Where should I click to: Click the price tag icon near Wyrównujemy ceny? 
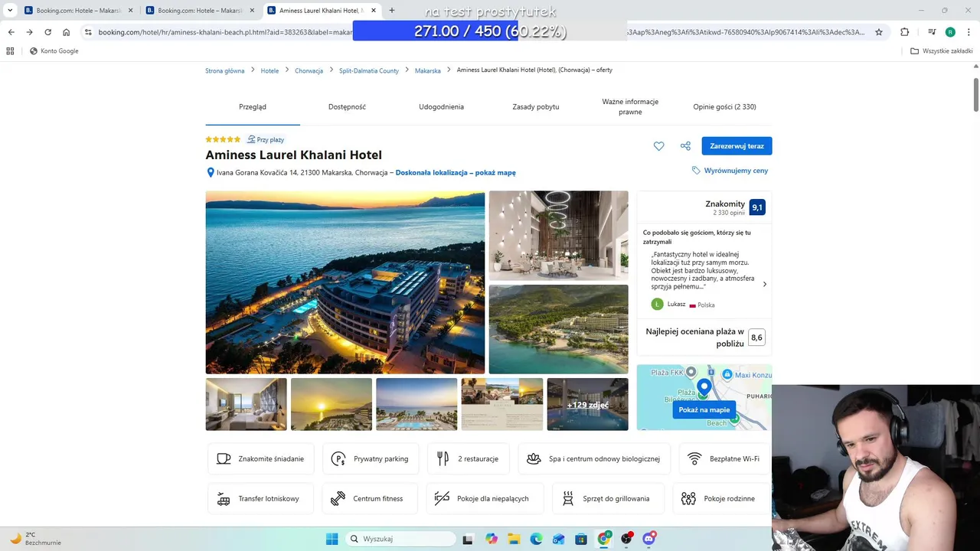pyautogui.click(x=696, y=171)
